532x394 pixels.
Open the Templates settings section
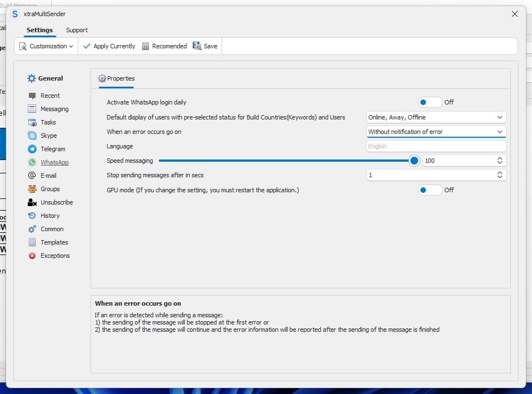[x=48, y=242]
